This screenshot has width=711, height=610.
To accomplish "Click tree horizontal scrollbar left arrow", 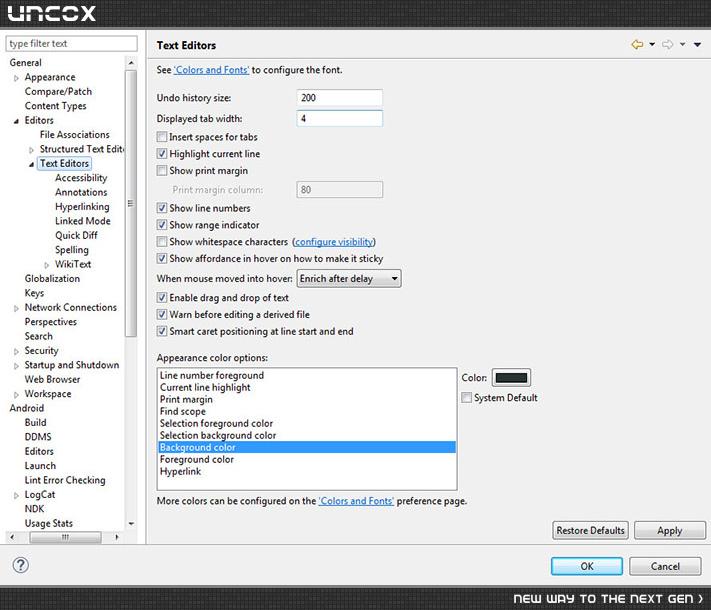I will [12, 537].
